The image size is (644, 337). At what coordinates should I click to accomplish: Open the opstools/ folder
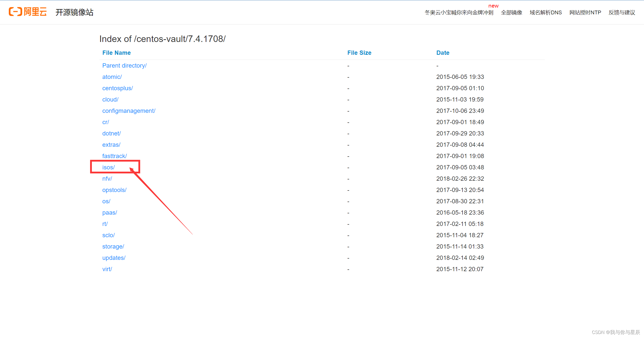pyautogui.click(x=114, y=190)
